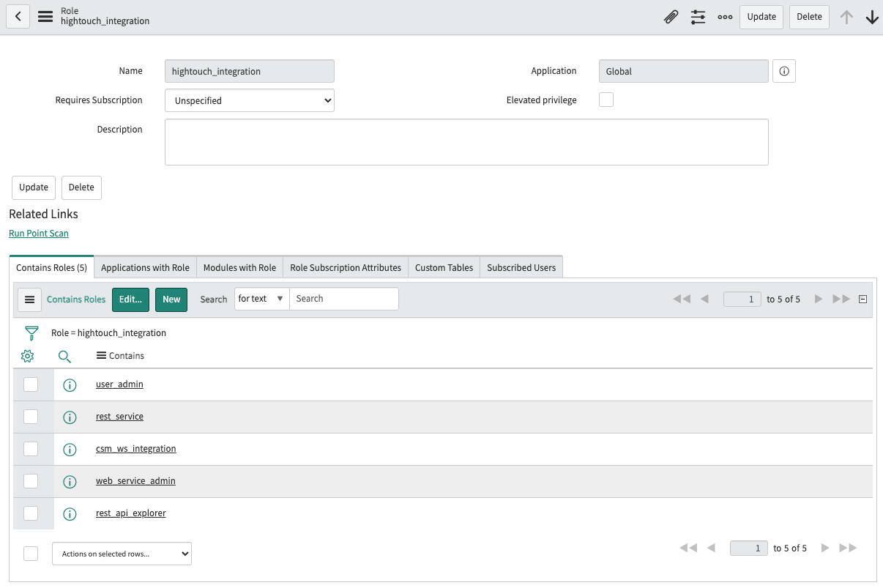This screenshot has width=883, height=588.
Task: Click the list Search text field
Action: click(344, 299)
